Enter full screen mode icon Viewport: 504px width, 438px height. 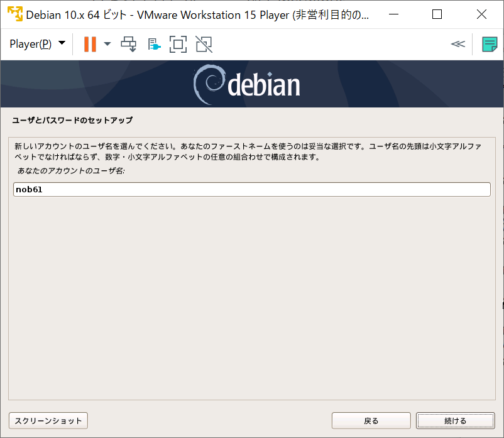pos(178,44)
